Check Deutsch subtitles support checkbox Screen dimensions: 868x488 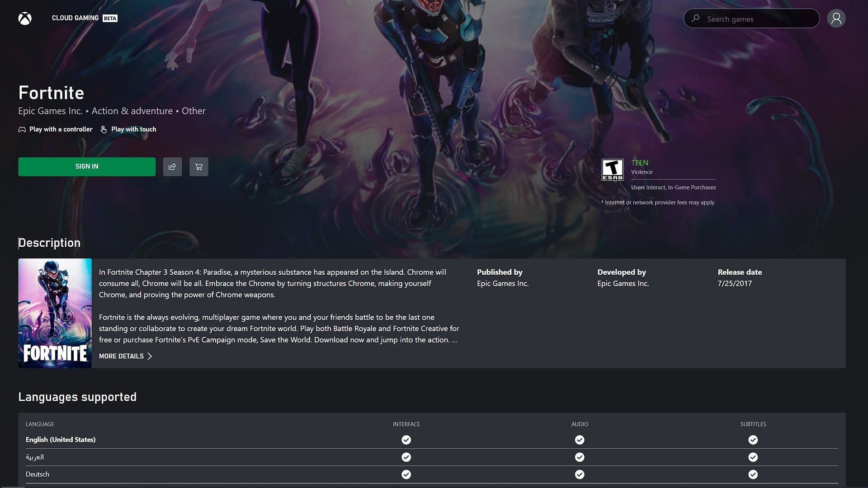point(753,474)
